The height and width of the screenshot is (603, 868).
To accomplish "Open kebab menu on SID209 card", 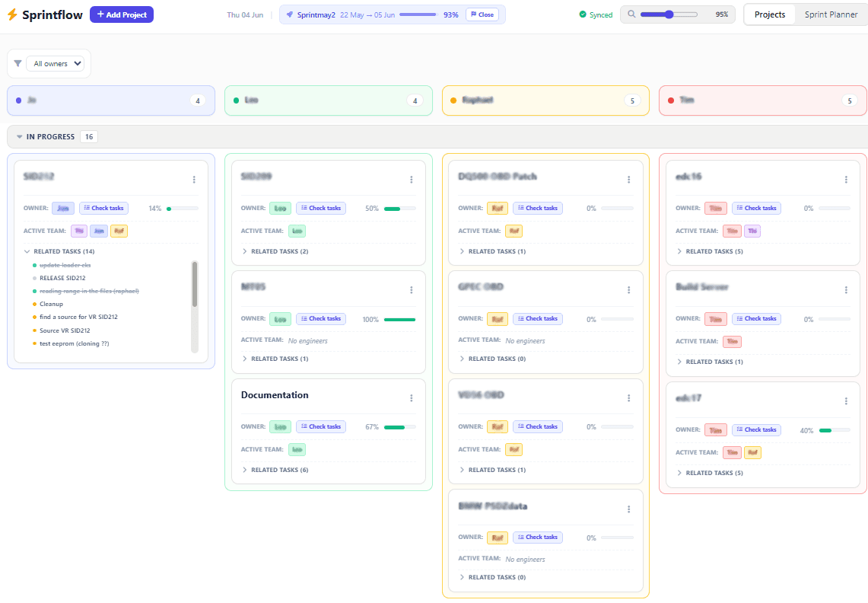I will coord(412,180).
